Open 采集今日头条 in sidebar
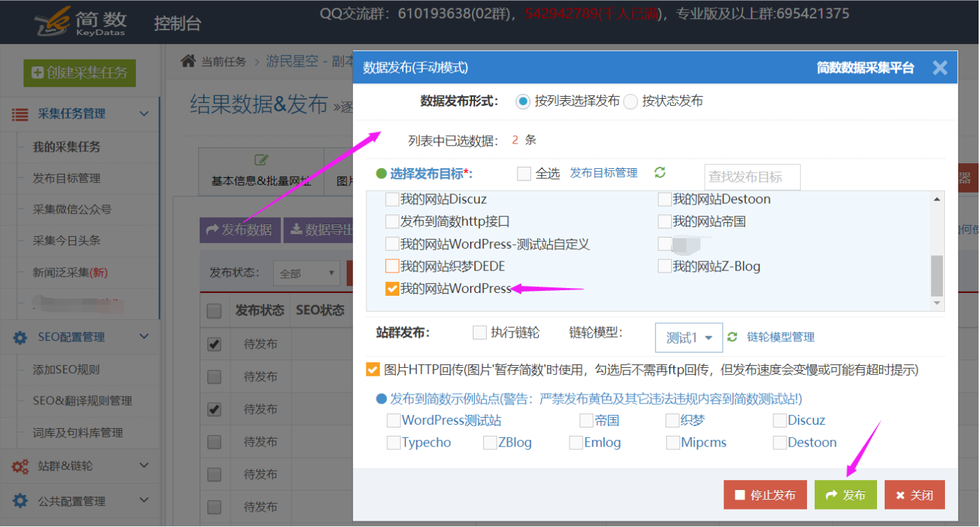 click(x=67, y=240)
